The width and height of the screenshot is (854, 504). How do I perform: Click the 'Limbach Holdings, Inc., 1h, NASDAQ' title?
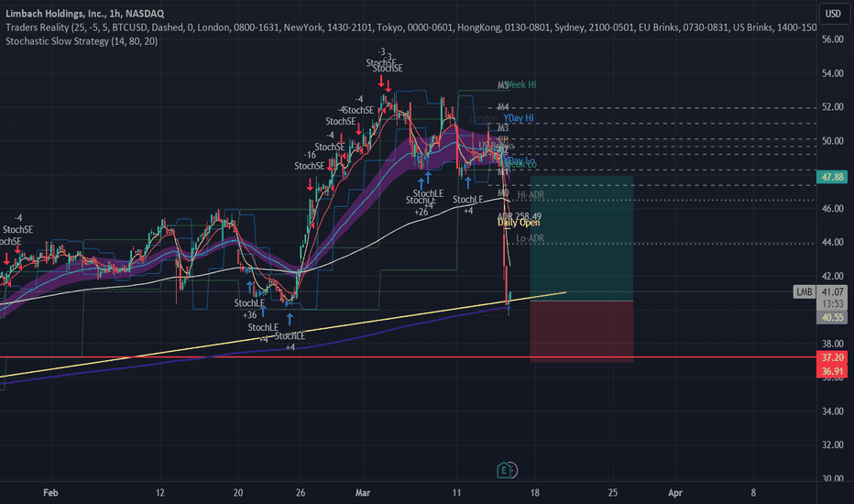point(84,13)
